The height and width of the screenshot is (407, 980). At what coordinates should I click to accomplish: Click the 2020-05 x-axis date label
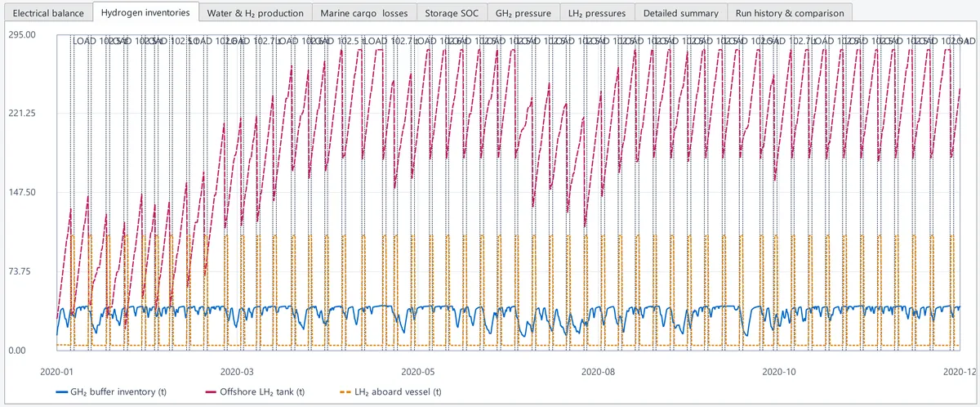click(417, 372)
